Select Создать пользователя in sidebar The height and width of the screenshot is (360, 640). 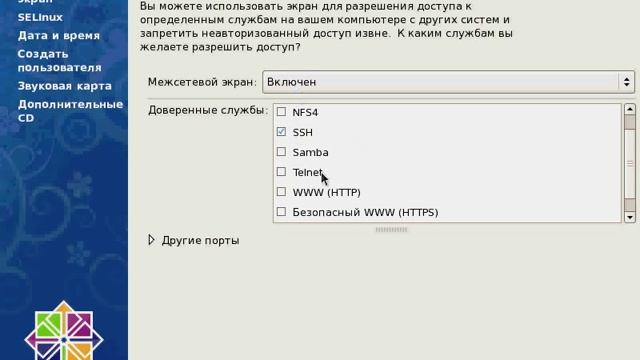tap(60, 61)
